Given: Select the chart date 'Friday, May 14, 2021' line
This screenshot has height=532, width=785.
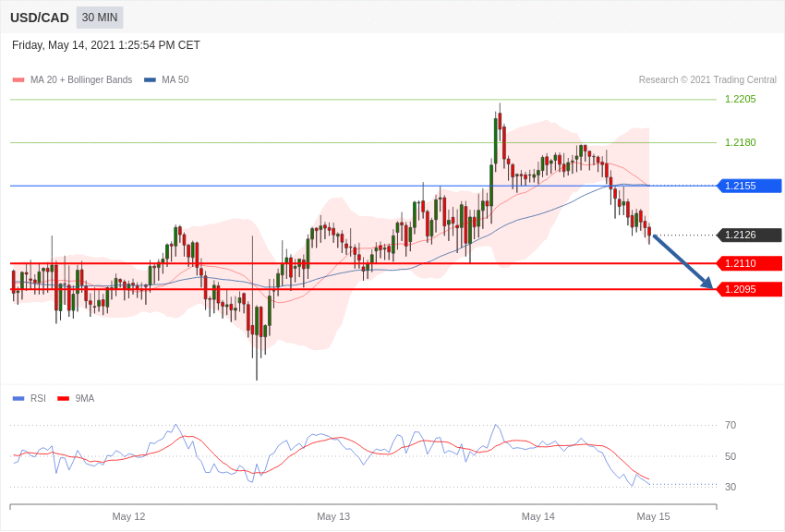Looking at the screenshot, I should (106, 45).
